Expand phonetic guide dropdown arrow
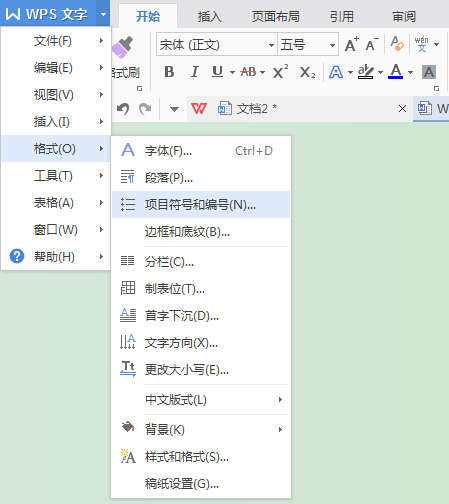 coord(436,44)
